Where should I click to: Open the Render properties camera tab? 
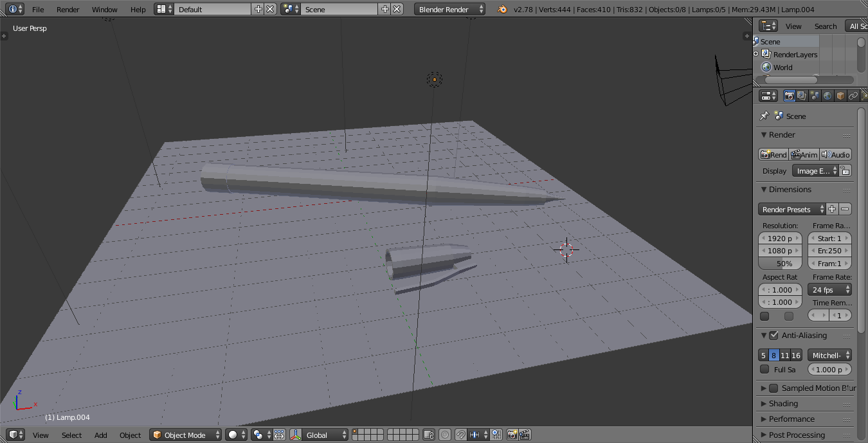789,96
